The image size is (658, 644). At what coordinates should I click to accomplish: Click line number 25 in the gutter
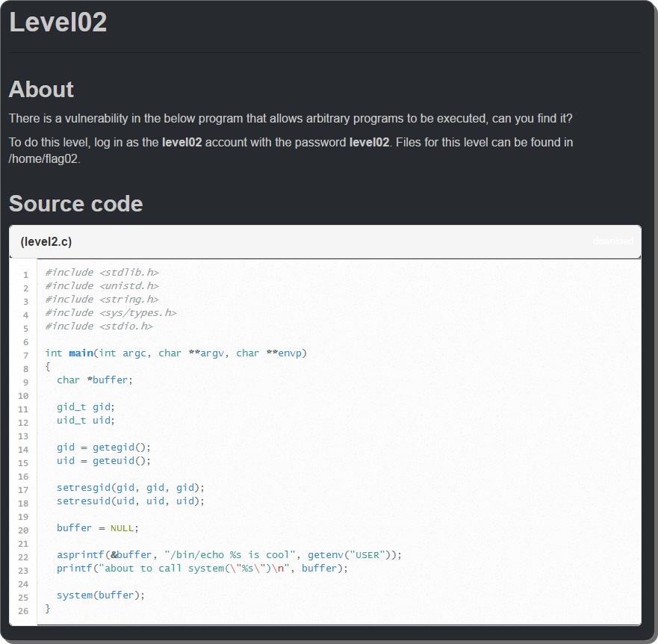23,598
